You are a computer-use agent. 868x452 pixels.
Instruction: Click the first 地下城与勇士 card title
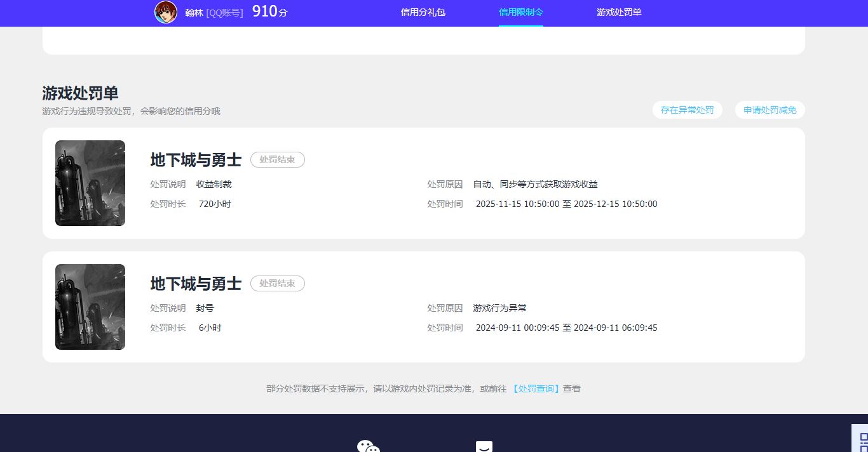195,160
